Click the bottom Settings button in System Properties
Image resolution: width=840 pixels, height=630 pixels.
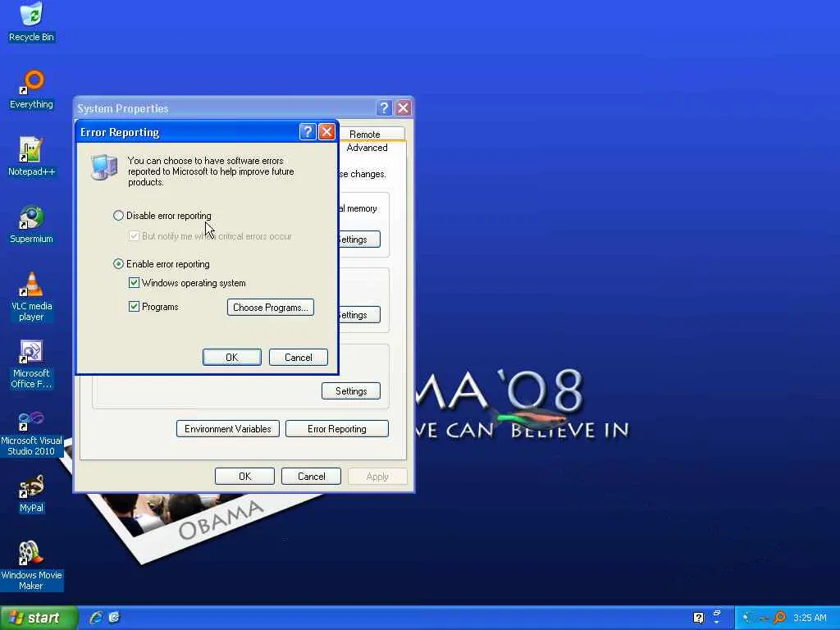pyautogui.click(x=351, y=391)
